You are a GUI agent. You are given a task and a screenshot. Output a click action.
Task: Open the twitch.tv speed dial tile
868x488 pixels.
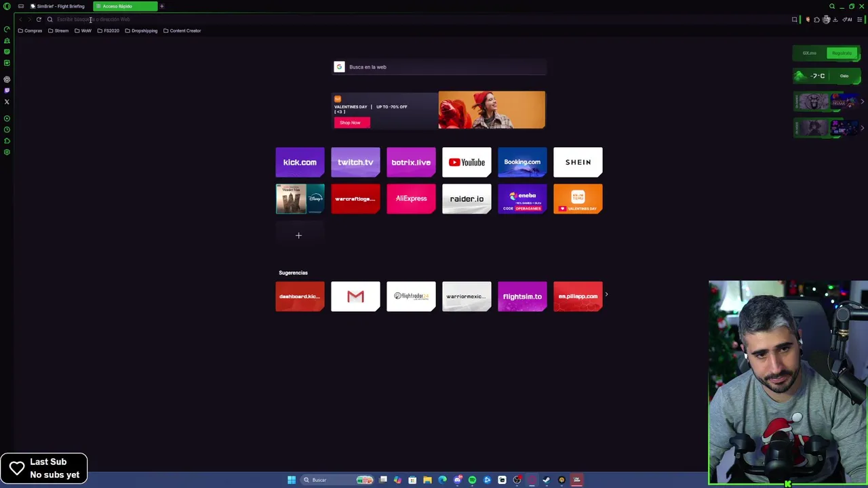[355, 162]
